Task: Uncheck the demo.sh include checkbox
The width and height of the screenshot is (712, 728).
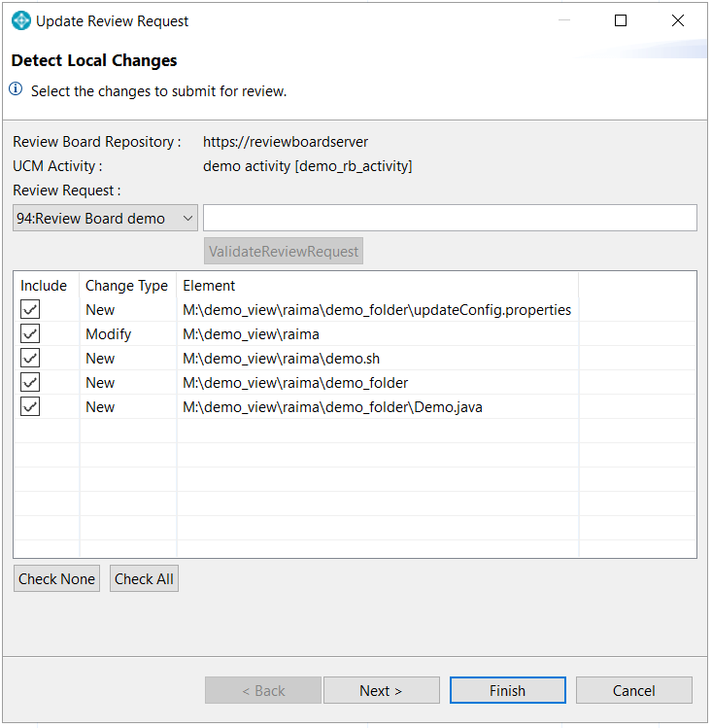Action: 30,359
